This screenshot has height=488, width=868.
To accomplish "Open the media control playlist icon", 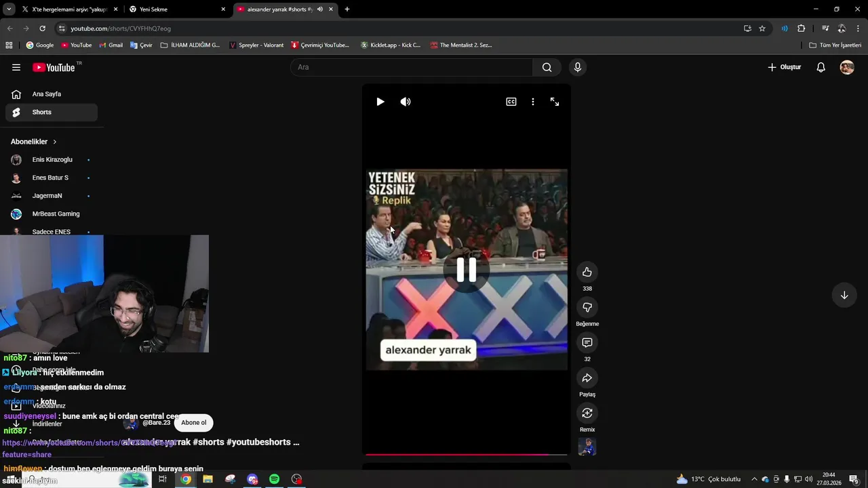I will [825, 28].
